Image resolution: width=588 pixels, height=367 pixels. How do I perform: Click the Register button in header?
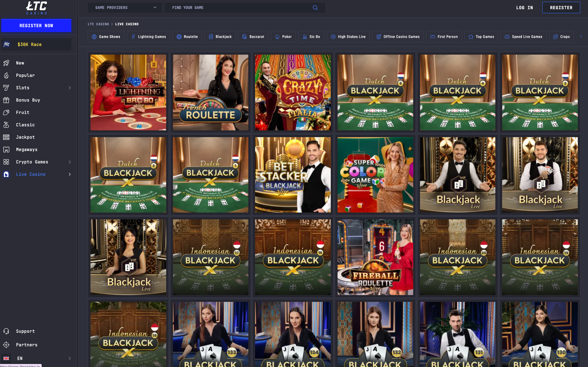[561, 8]
